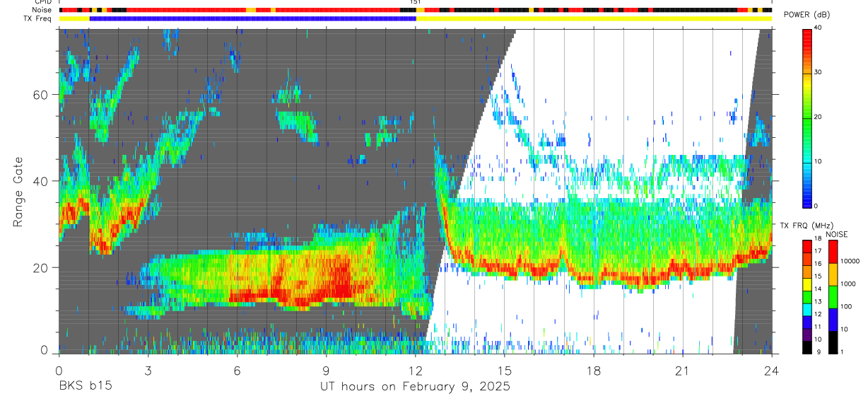Click the 12 hour tick on the time axis
This screenshot has width=868, height=401.
[415, 371]
